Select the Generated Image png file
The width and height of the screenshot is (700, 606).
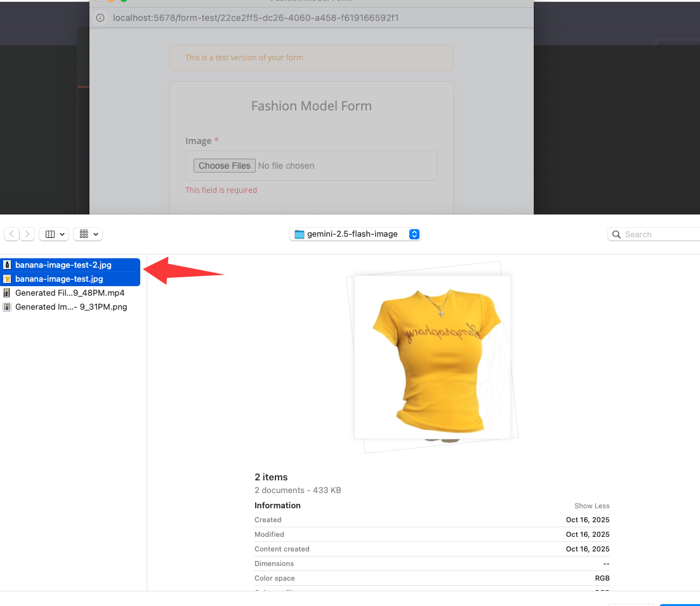(x=71, y=306)
